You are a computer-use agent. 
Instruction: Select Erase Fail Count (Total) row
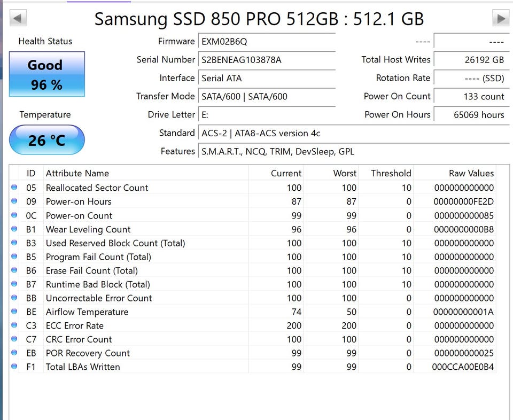click(x=253, y=270)
